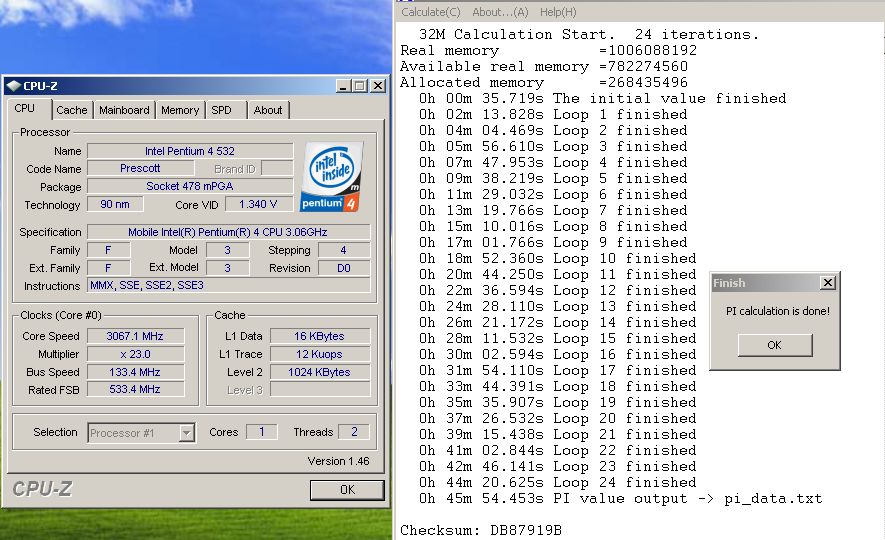Viewport: 885px width, 540px height.
Task: Minimize the CPU-Z window
Action: point(343,86)
